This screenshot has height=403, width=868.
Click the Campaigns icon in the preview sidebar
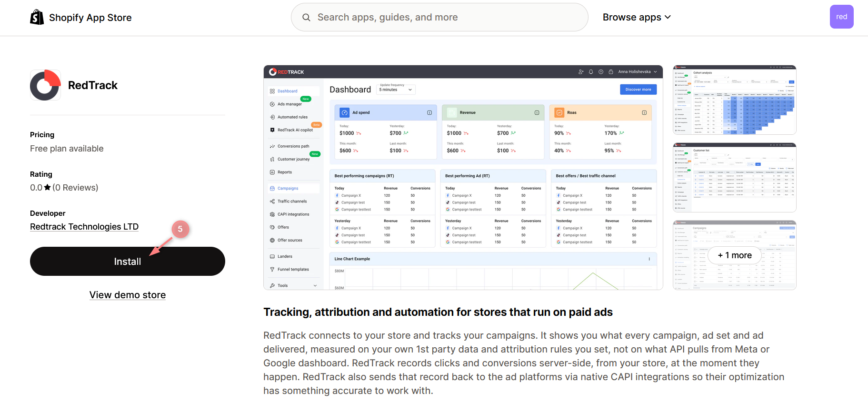click(272, 188)
